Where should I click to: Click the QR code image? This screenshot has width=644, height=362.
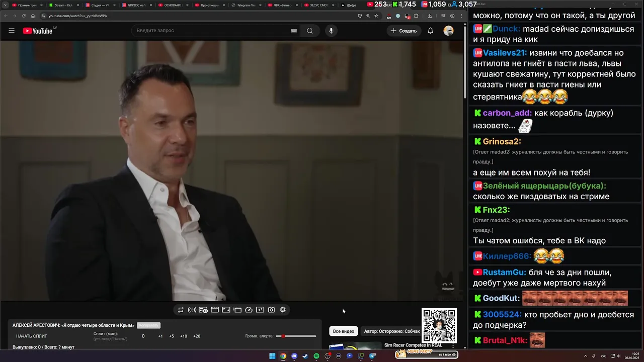[x=439, y=325]
